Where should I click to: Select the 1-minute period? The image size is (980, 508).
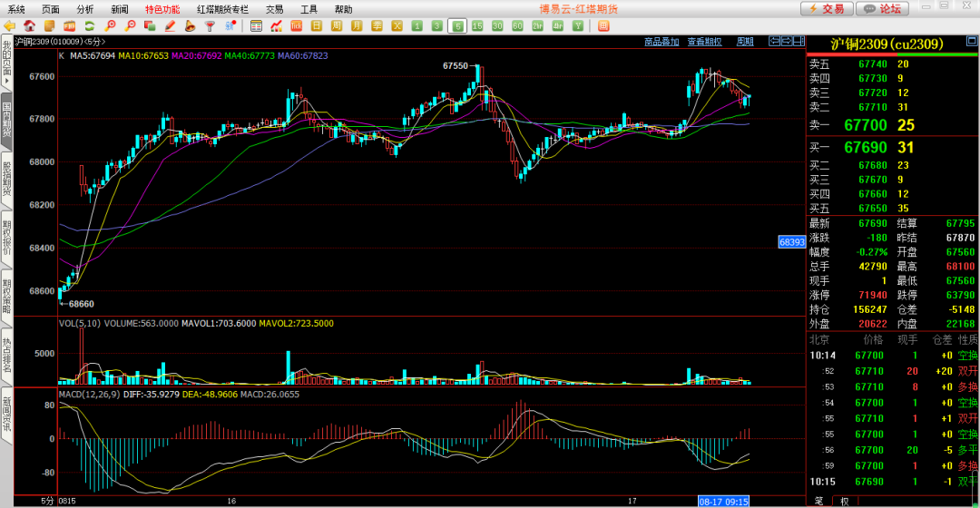pyautogui.click(x=416, y=25)
